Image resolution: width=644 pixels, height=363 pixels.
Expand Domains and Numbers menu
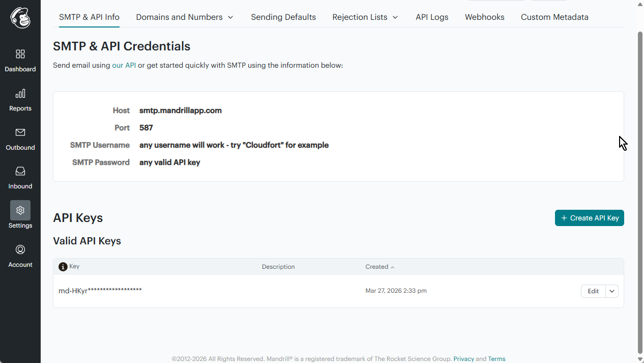click(x=185, y=17)
